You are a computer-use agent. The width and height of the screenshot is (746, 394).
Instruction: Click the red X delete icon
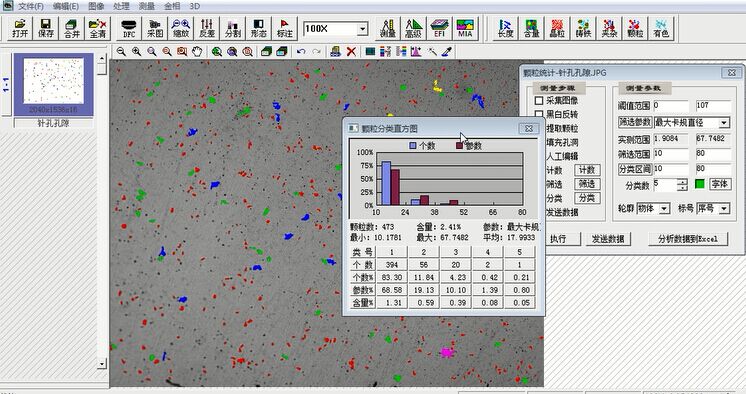[351, 51]
